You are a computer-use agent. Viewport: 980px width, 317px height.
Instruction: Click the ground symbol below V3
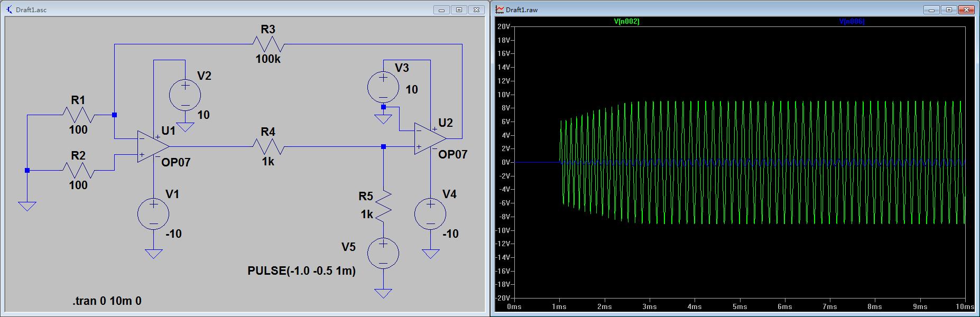click(x=383, y=119)
